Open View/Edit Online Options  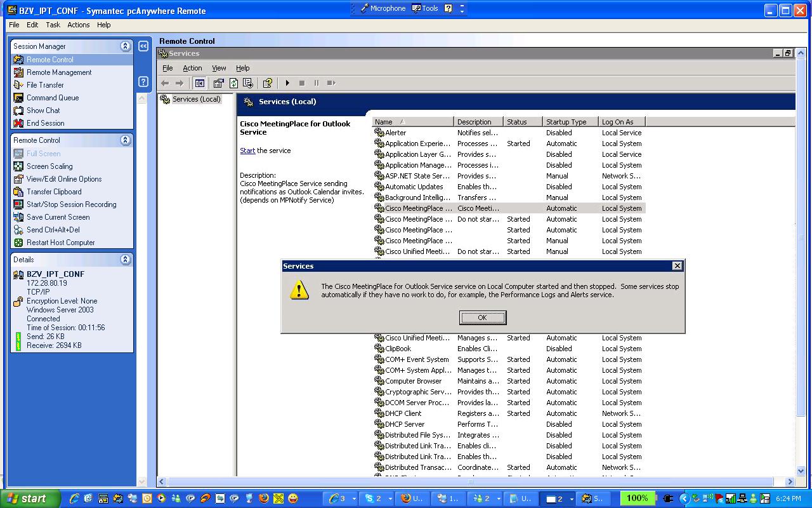click(x=64, y=179)
